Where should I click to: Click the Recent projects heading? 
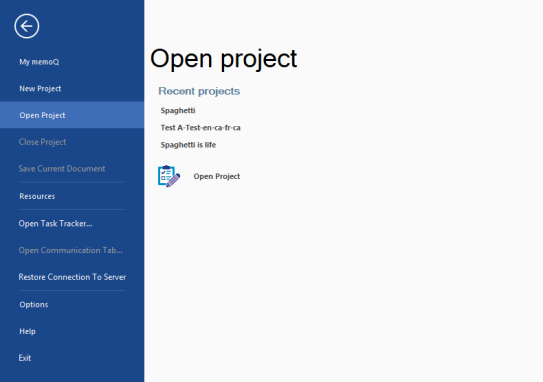click(199, 91)
